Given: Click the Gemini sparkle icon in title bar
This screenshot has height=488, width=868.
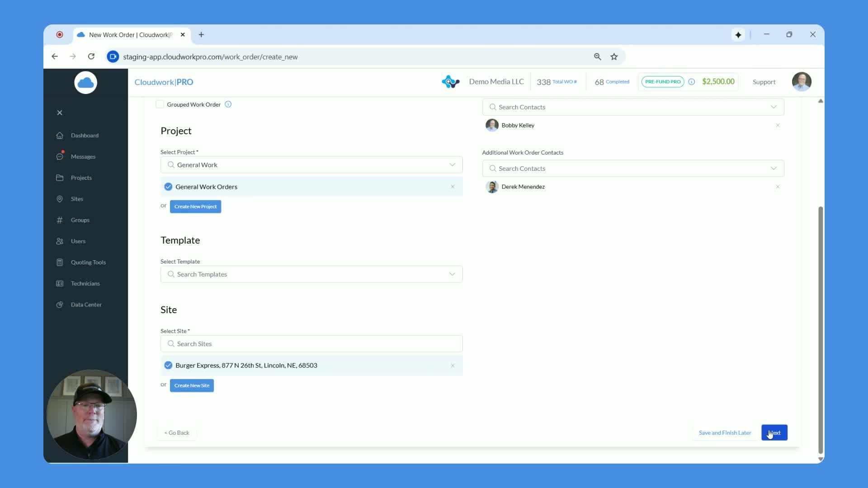Looking at the screenshot, I should 738,35.
